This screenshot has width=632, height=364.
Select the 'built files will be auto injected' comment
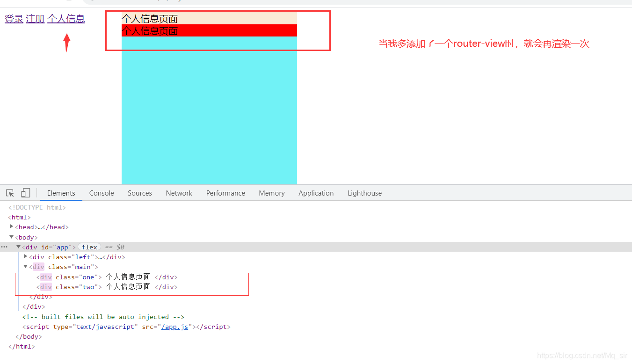[x=103, y=317]
